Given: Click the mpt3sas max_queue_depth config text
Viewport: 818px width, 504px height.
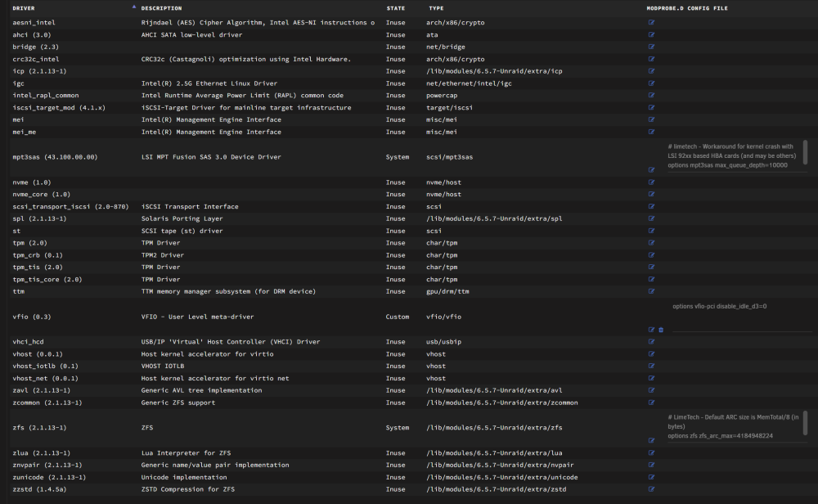Looking at the screenshot, I should click(727, 165).
